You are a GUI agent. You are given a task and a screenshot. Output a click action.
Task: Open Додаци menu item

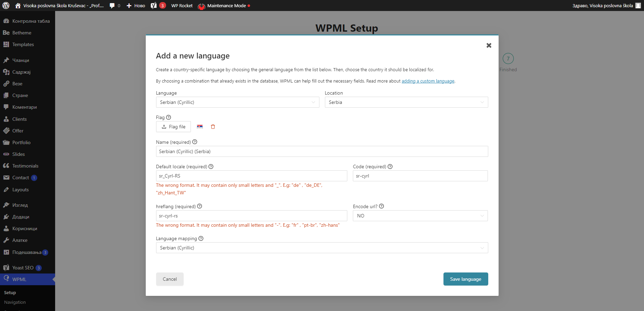pyautogui.click(x=28, y=217)
